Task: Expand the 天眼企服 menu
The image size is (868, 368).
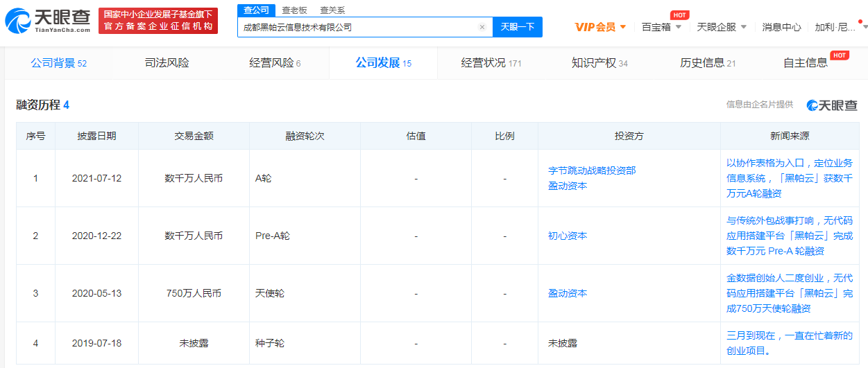Action: (x=722, y=27)
